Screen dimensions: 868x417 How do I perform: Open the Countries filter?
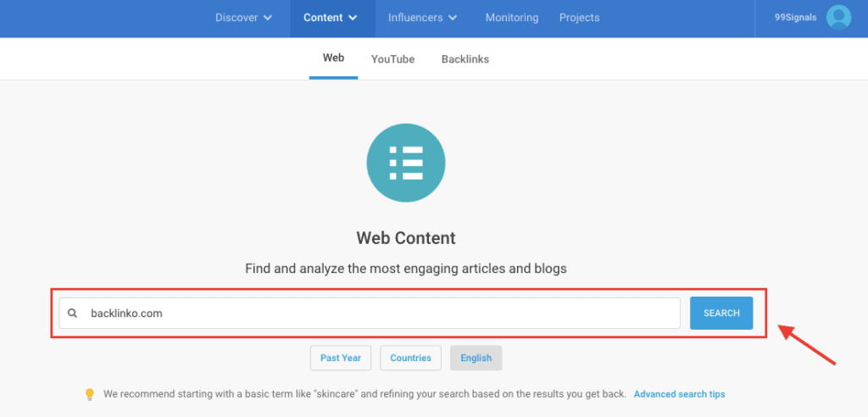410,358
